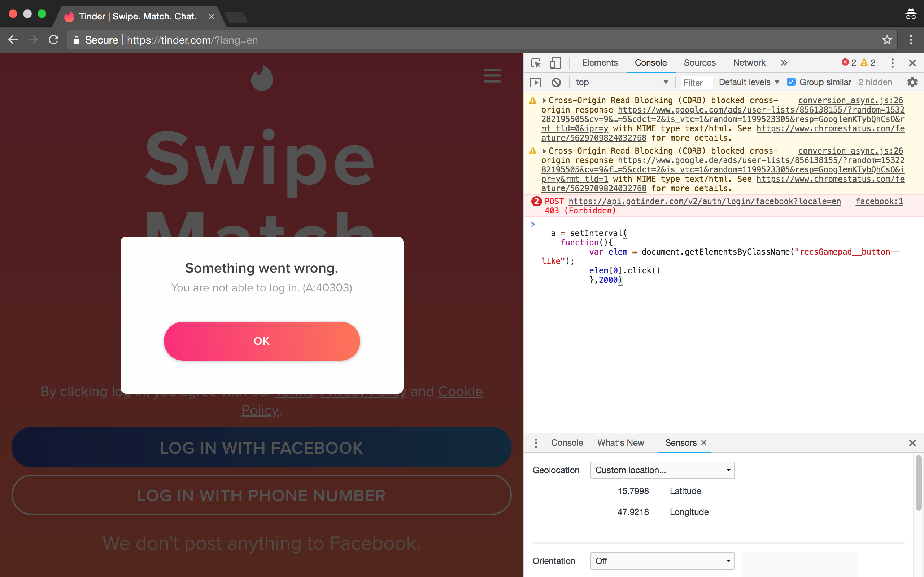Open the drawer's three-dot menu

click(536, 443)
